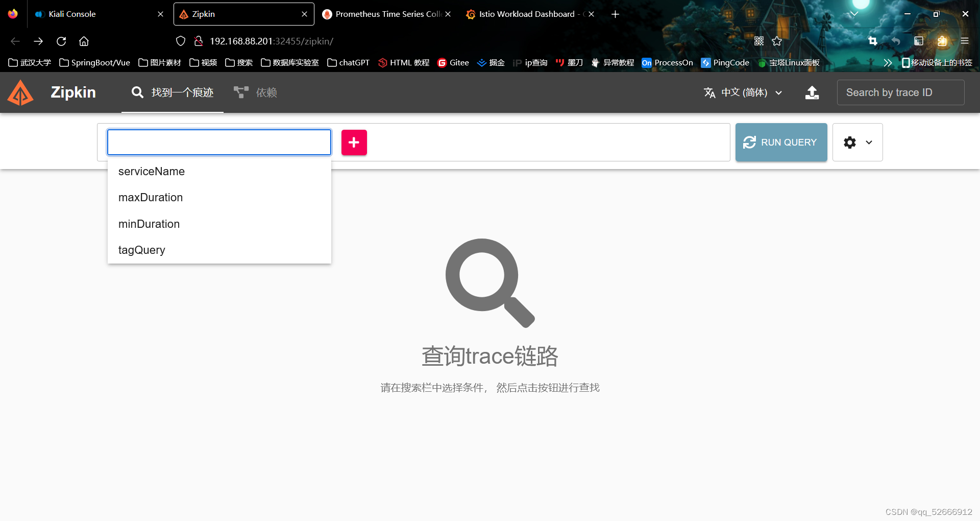Open the PingCode bookmark
The height and width of the screenshot is (521, 980).
[x=725, y=63]
